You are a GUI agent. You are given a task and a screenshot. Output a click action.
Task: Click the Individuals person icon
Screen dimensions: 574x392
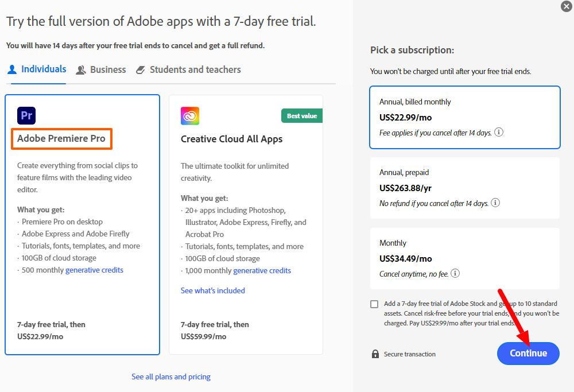coord(12,69)
